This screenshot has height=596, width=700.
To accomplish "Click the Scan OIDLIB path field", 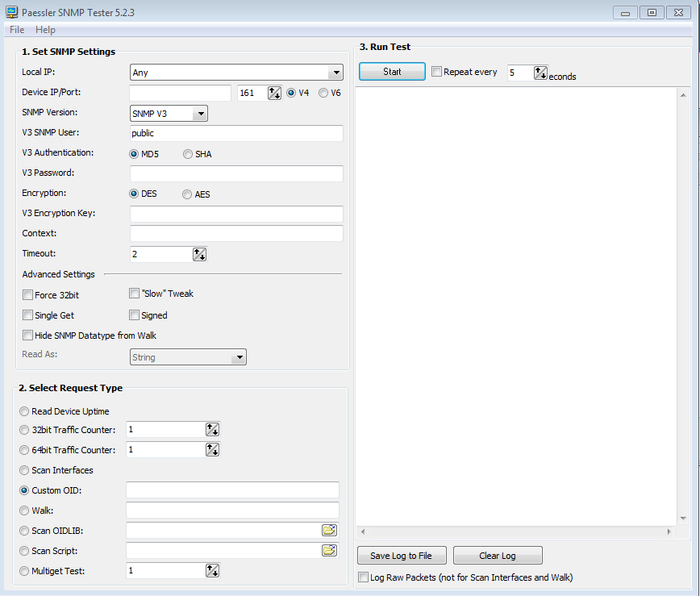I will (x=223, y=531).
